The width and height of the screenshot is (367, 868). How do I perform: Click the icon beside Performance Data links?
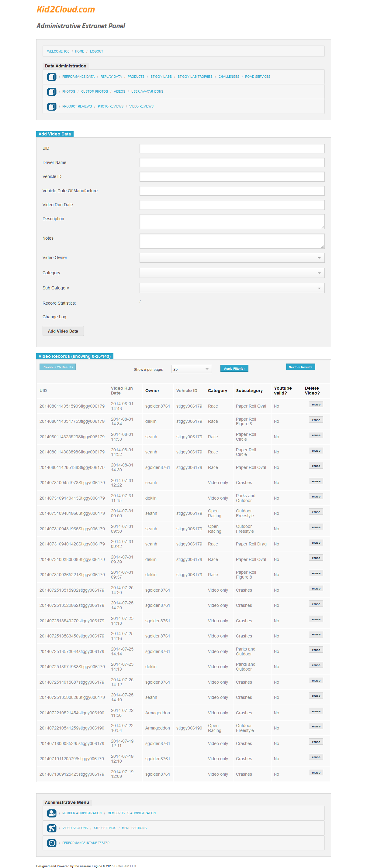(52, 77)
